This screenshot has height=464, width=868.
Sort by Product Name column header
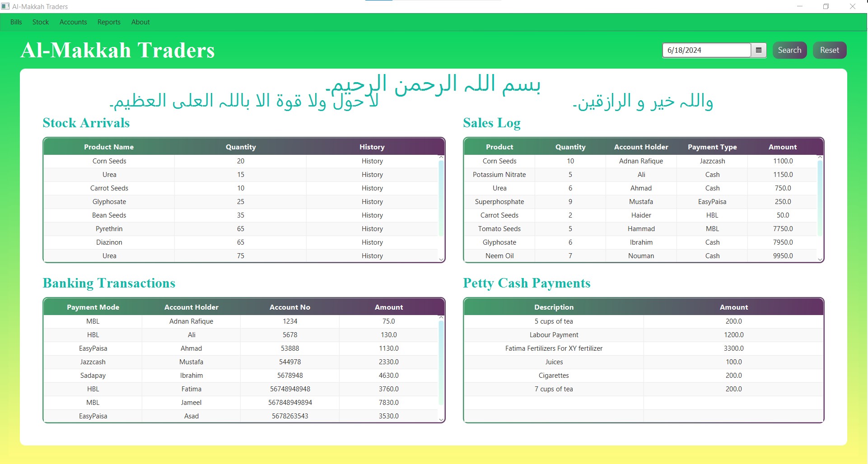(x=109, y=147)
